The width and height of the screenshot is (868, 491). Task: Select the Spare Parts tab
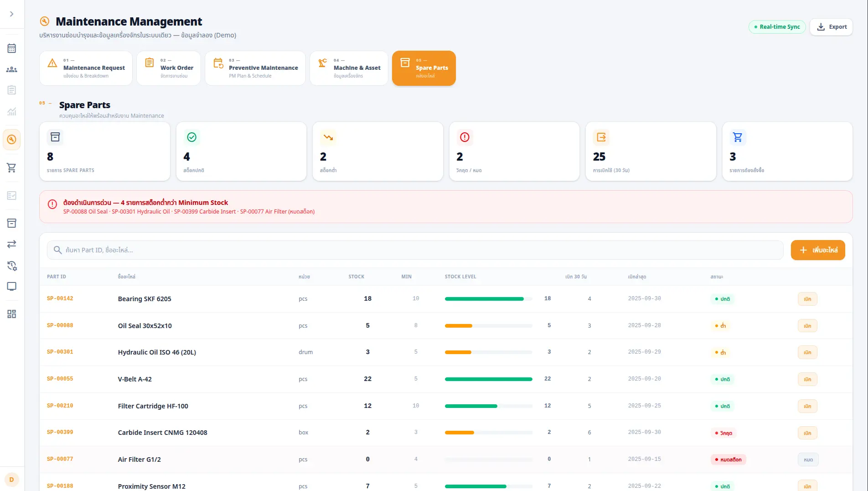tap(424, 68)
